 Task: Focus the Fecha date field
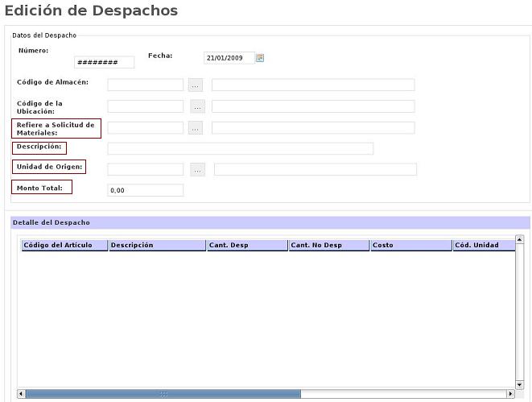click(x=229, y=58)
